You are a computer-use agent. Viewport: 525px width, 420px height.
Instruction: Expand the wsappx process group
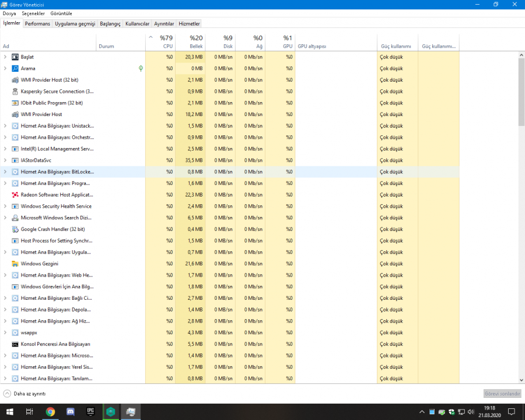(x=5, y=332)
